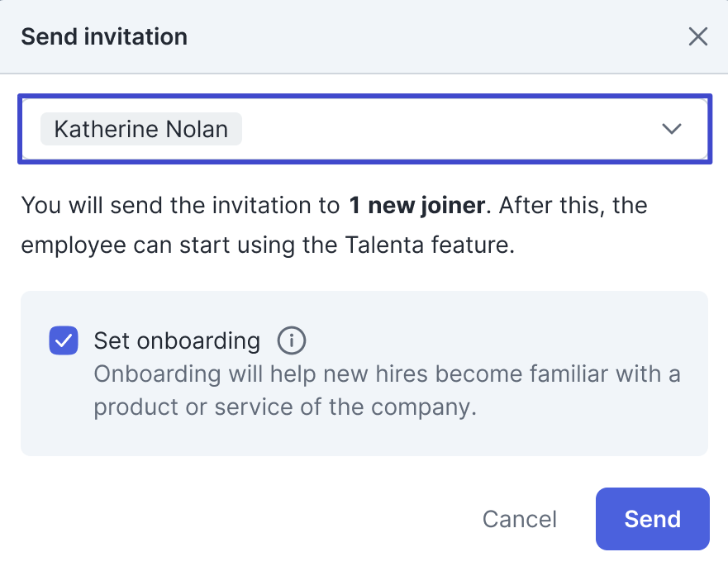
Task: Click the Talenta feature description paragraph
Action: coord(335,225)
